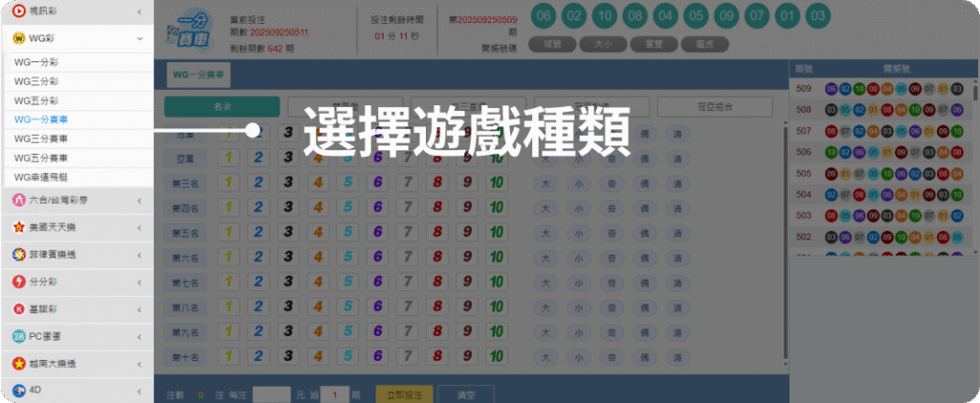Click the 基諾彩 red K icon
This screenshot has height=403, width=980.
click(x=19, y=309)
